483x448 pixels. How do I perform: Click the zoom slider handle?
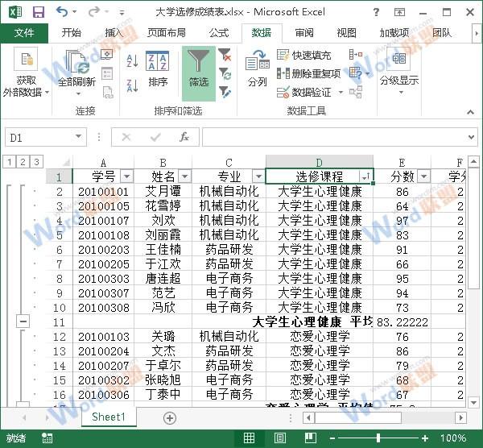coord(378,438)
